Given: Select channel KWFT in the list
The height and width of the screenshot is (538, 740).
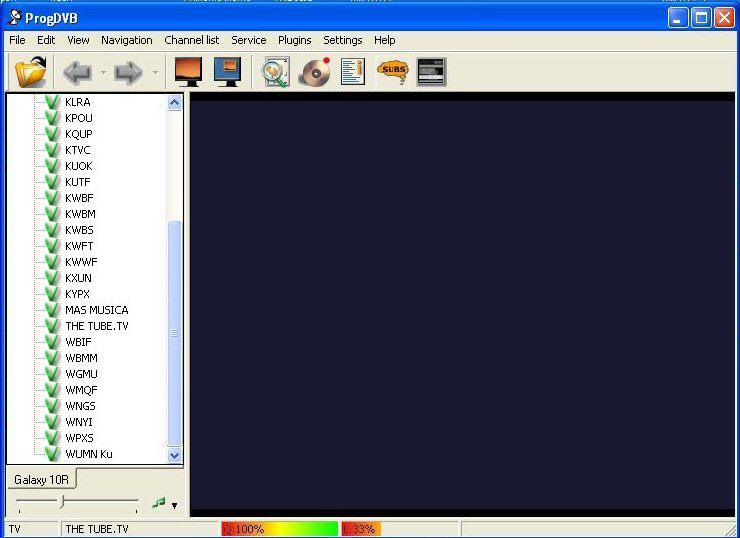Looking at the screenshot, I should point(79,246).
